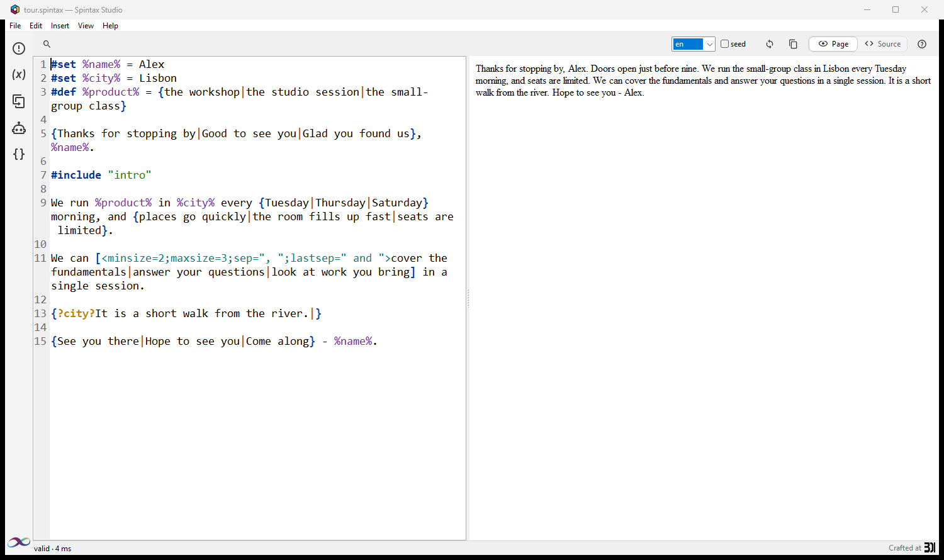The height and width of the screenshot is (560, 944).
Task: Maximize the Spintax Studio window
Action: click(x=896, y=9)
